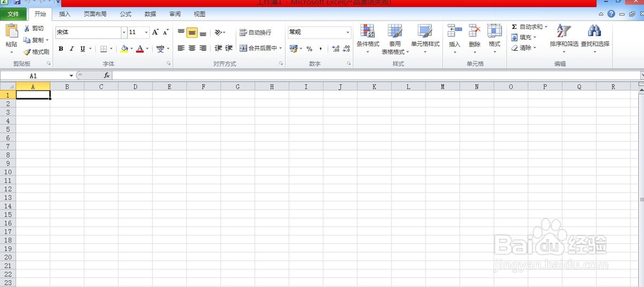Click the Insert cells (插入) icon
The width and height of the screenshot is (644, 287).
click(455, 31)
